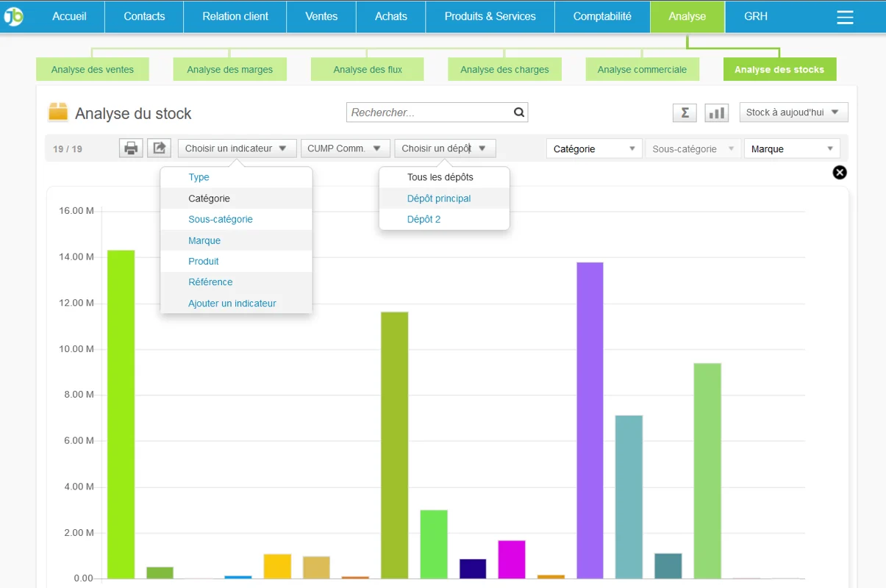This screenshot has width=886, height=588.
Task: Dismiss the chart with the black X button
Action: tap(839, 172)
